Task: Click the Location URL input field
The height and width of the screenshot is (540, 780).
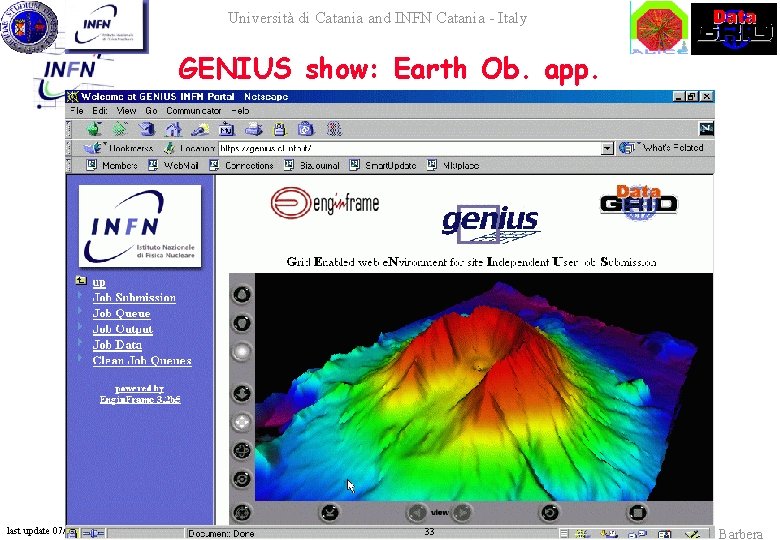Action: click(x=410, y=148)
